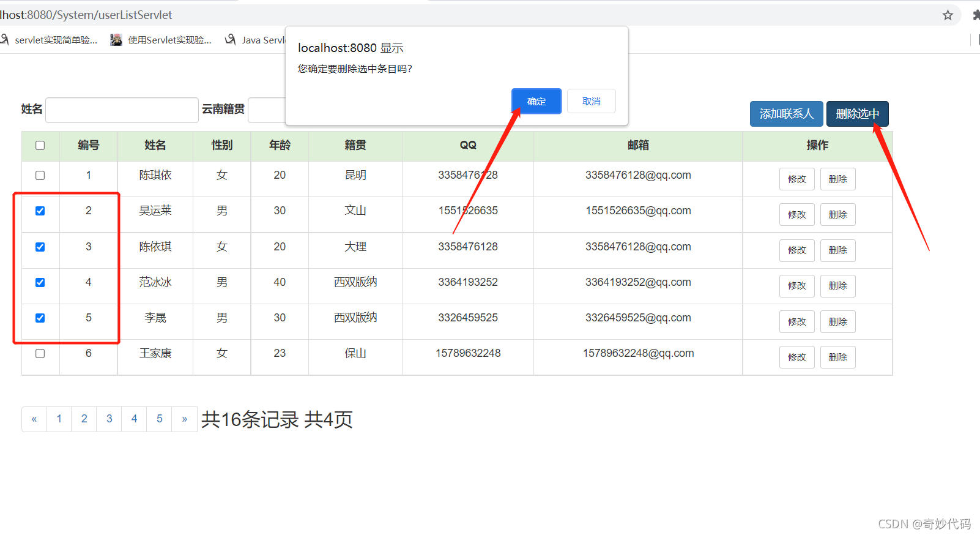
Task: Open the 使用Servlet实现验... bookmark
Action: (161, 40)
